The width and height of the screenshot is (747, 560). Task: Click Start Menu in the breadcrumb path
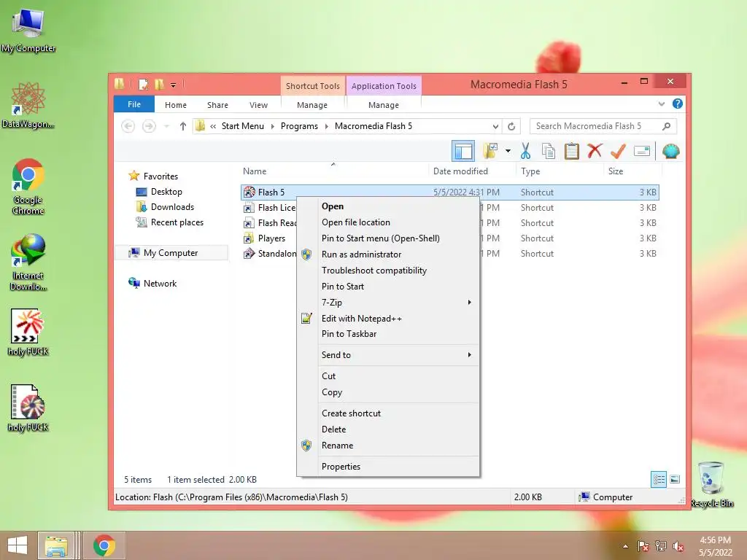click(x=242, y=126)
